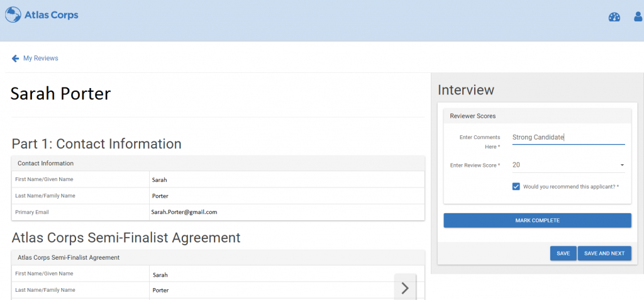Screen dimensions: 644x300
Task: Focus the comments field with Strong Candidate
Action: (569, 138)
